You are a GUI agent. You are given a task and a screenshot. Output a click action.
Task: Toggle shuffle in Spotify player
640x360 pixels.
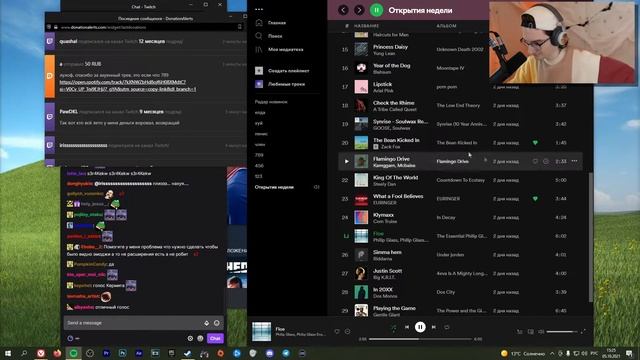[x=393, y=327]
